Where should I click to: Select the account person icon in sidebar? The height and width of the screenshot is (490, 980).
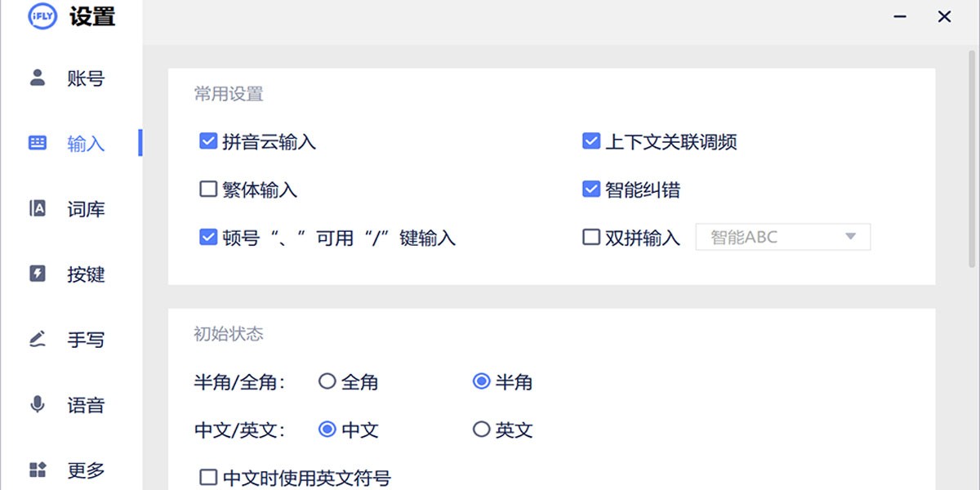coord(38,78)
